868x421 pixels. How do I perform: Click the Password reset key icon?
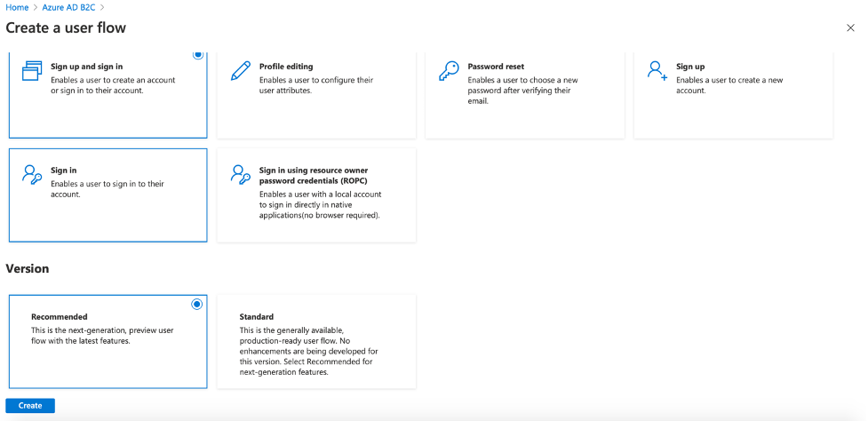[449, 71]
